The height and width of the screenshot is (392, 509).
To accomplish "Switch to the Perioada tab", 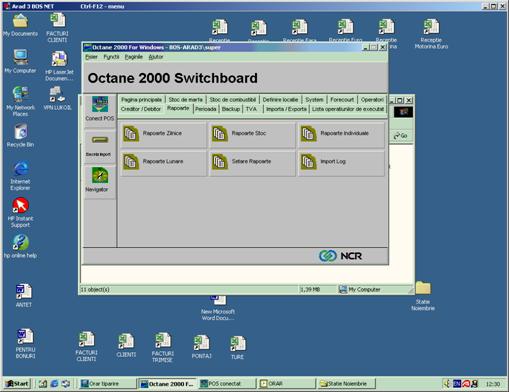I will [x=206, y=109].
